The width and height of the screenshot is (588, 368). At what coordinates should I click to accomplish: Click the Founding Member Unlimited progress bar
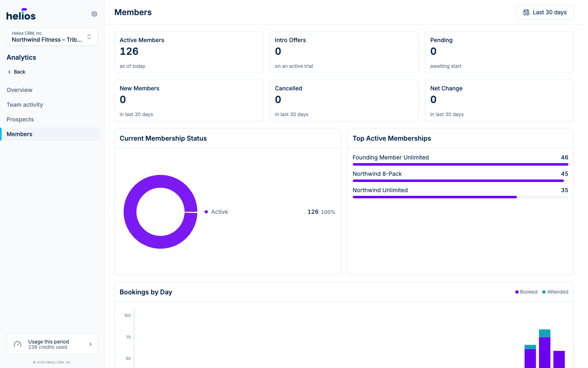click(460, 164)
